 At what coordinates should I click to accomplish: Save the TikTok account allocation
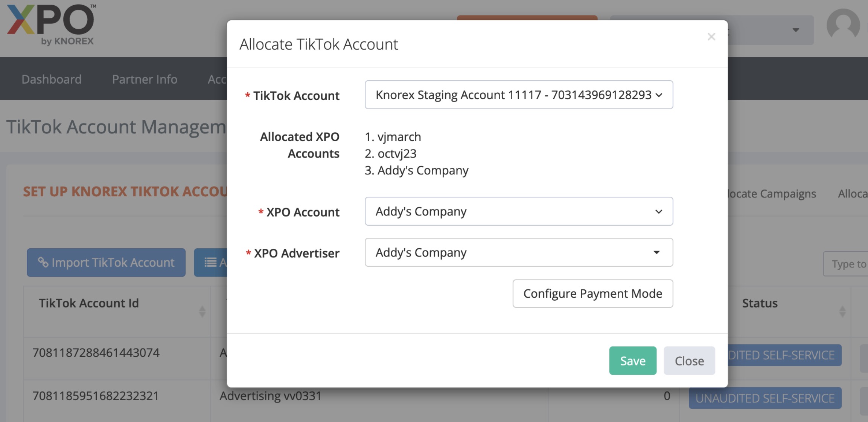[632, 361]
